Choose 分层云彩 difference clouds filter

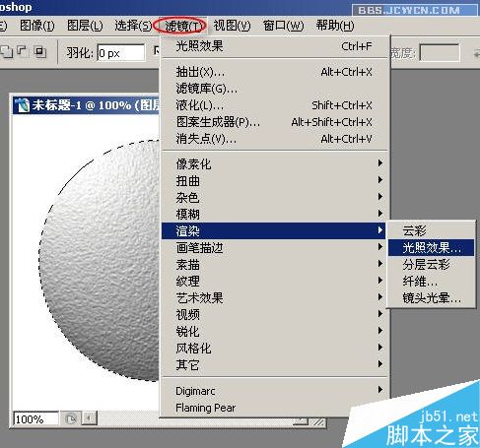click(431, 264)
